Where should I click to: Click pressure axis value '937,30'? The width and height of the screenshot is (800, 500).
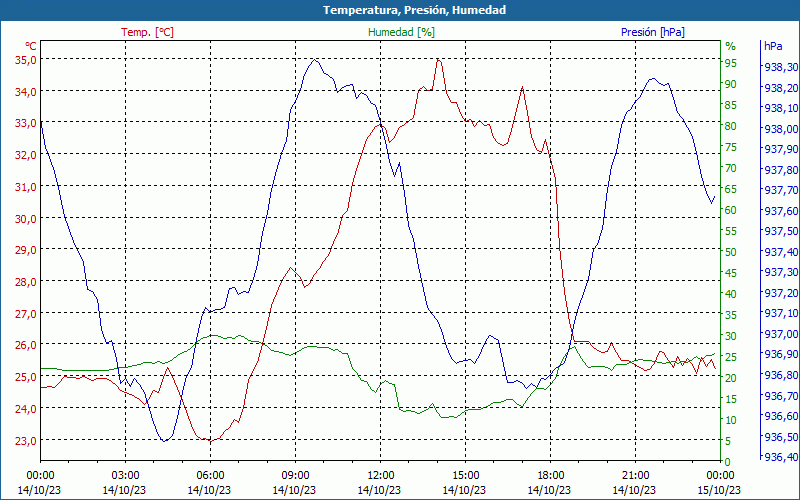pos(781,272)
